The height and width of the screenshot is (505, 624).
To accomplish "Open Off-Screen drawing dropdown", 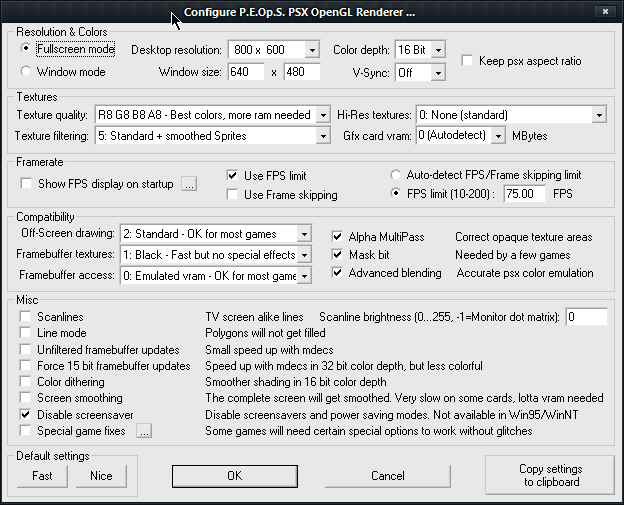I will pyautogui.click(x=216, y=234).
